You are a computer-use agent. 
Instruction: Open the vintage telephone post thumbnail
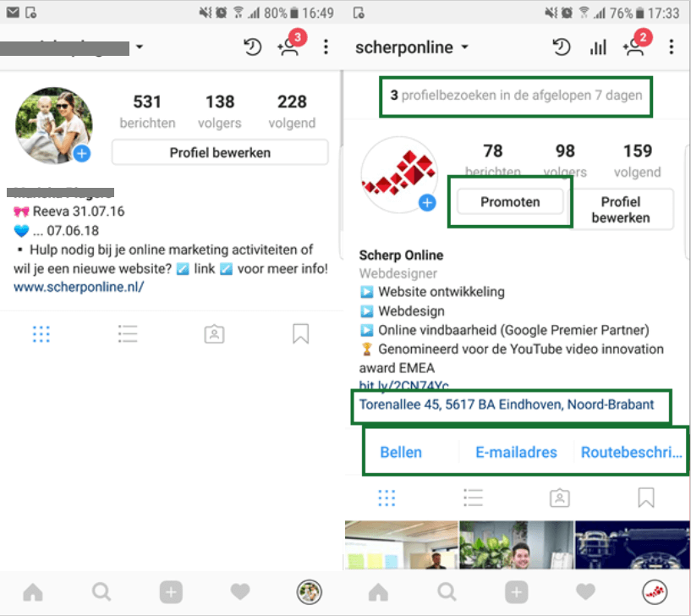[633, 545]
